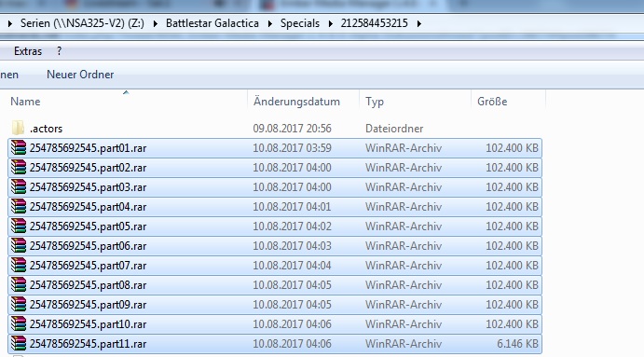Click date 10.08.2017 04:01 of part04
This screenshot has width=644, height=357.
click(x=292, y=207)
